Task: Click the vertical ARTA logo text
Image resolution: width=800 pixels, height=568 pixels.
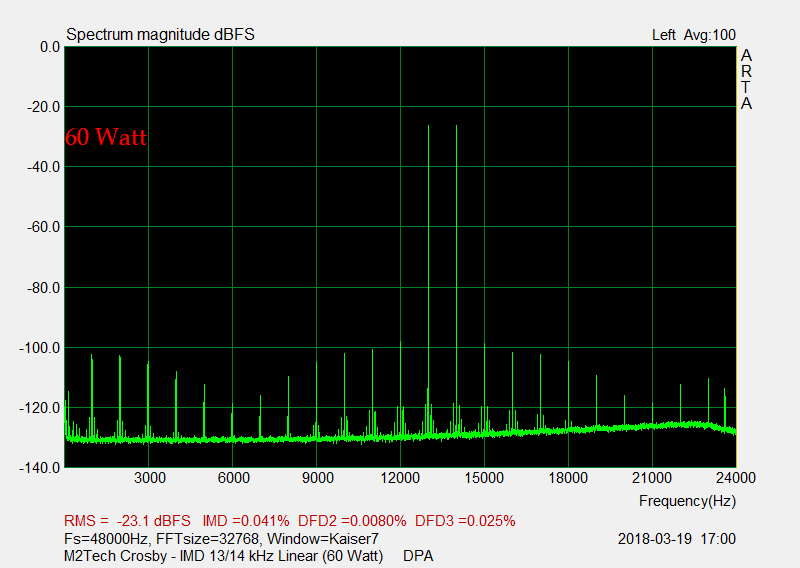Action: pos(746,80)
